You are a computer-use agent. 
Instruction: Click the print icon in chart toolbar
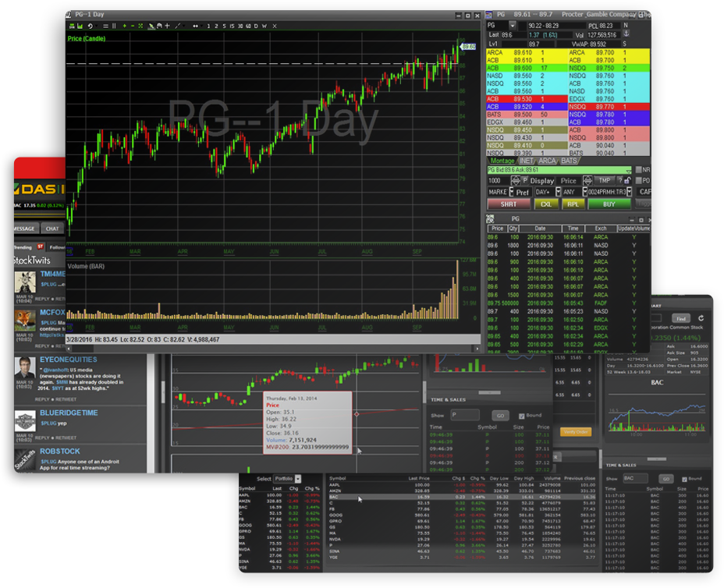coord(72,27)
